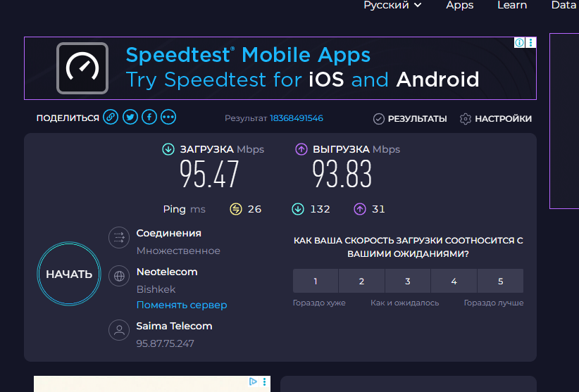Open the Apps menu

[x=460, y=5]
